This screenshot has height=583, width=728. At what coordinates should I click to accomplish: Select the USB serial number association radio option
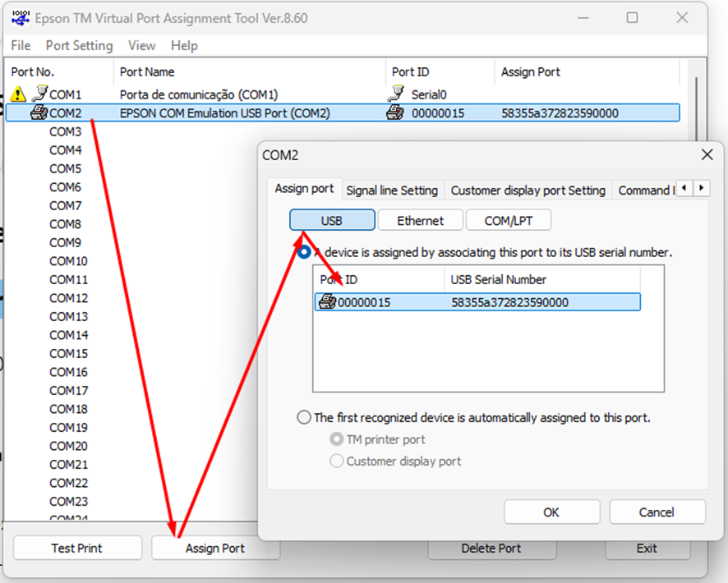(305, 253)
